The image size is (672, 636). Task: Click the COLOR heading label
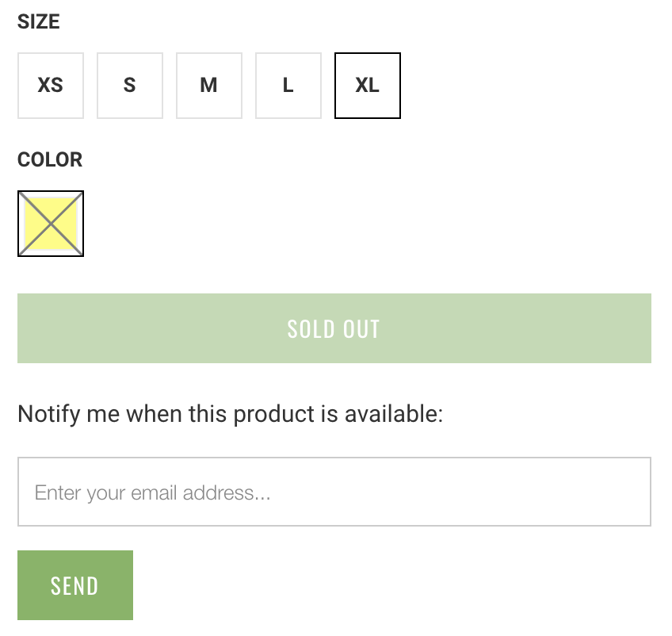[50, 159]
